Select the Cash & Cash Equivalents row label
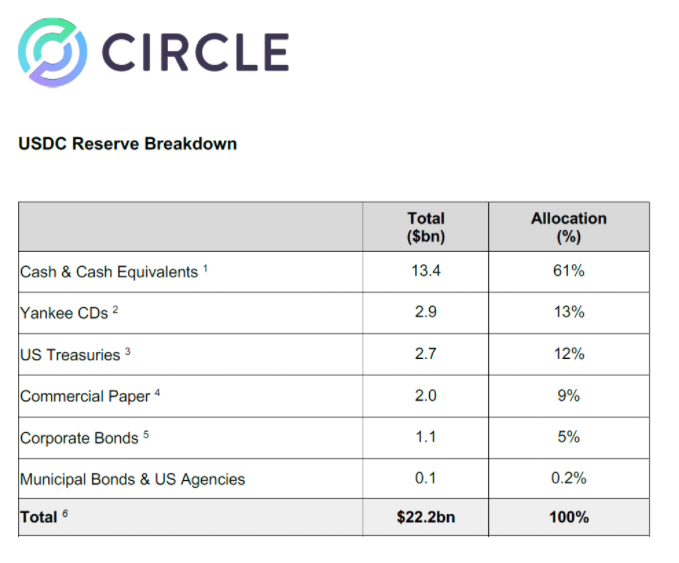 click(x=109, y=272)
